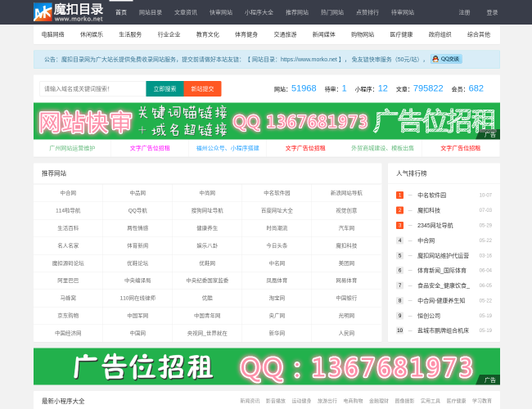Click the domain keyword search input field
Screen dimensions: 532x409
point(92,88)
